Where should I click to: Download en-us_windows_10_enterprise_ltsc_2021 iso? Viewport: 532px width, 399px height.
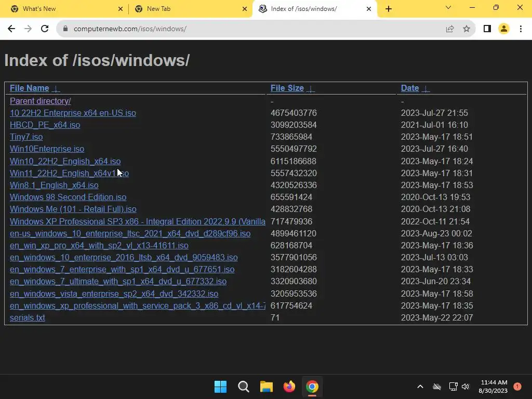click(x=130, y=233)
